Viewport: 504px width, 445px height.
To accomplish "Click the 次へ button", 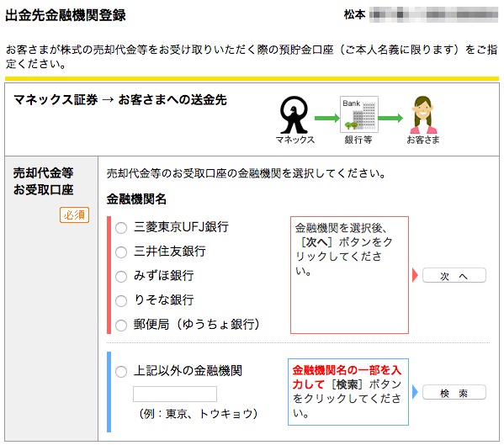I will [454, 276].
